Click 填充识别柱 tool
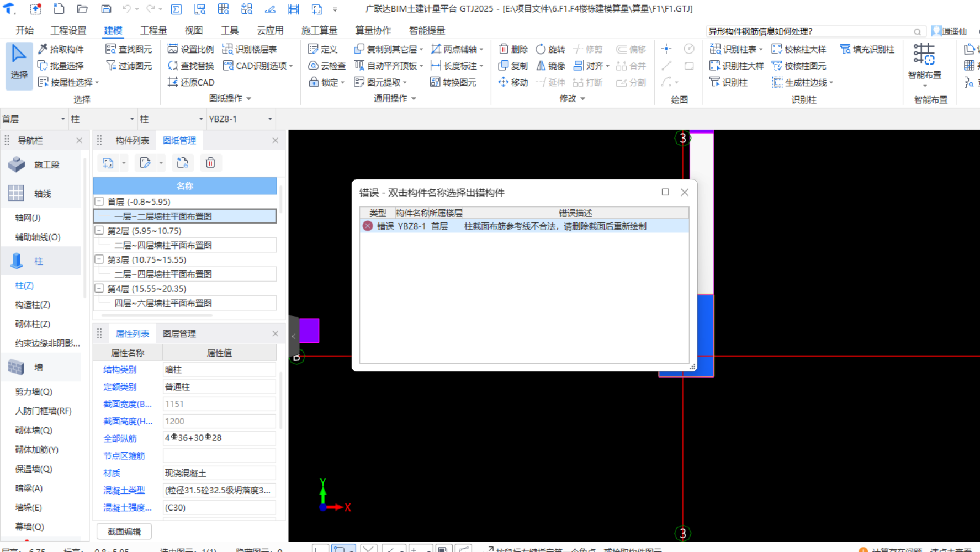The height and width of the screenshot is (552, 980). click(867, 49)
